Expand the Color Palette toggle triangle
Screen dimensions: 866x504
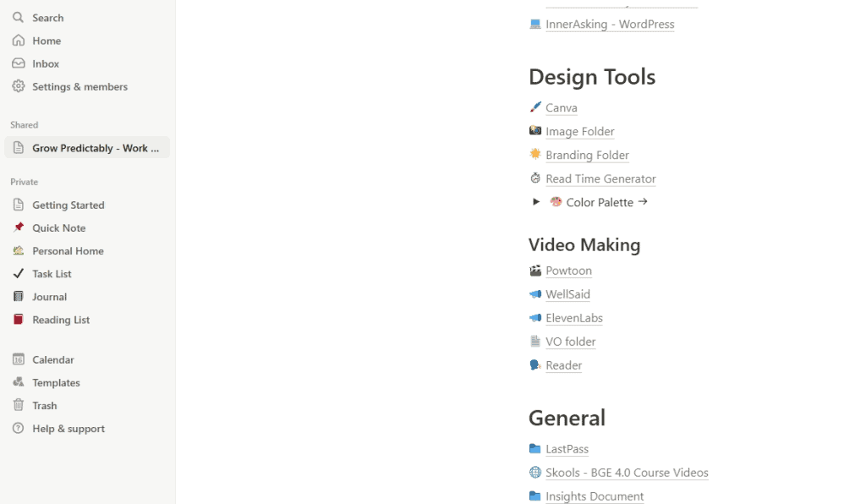click(x=535, y=202)
